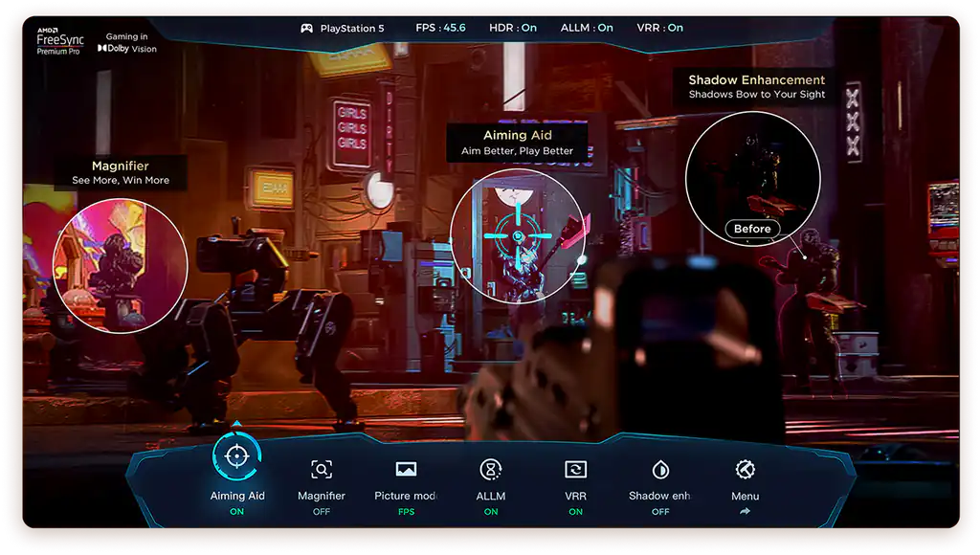The width and height of the screenshot is (980, 555).
Task: Click the 'Shadow Enhancement' heading
Action: (x=757, y=80)
